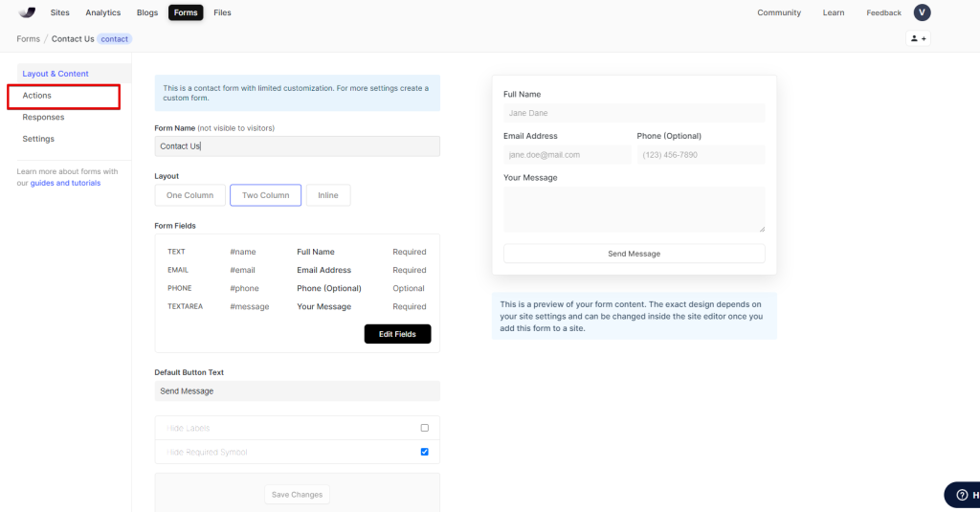980x512 pixels.
Task: Click the Forms breadcrumb link
Action: click(x=28, y=39)
